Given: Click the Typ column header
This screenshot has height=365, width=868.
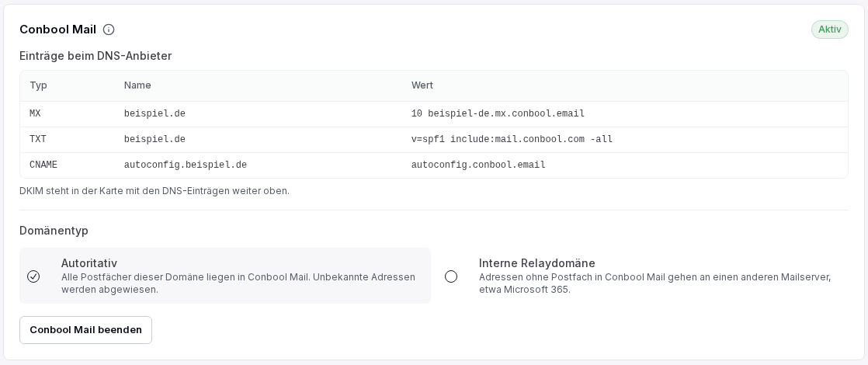Looking at the screenshot, I should [x=38, y=85].
